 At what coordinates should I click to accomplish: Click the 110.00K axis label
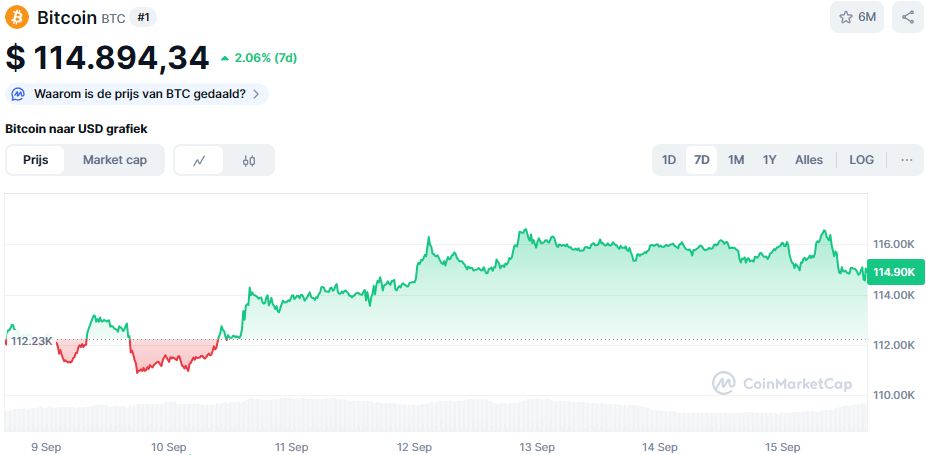894,395
